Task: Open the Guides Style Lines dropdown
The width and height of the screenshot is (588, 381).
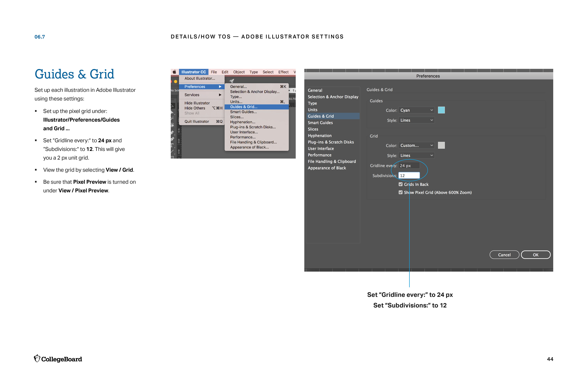Action: click(416, 120)
